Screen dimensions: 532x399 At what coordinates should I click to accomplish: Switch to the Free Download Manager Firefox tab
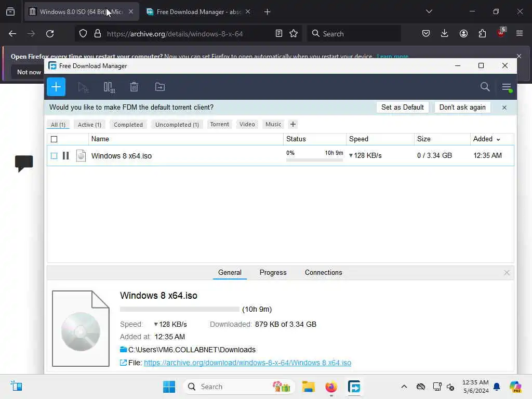(199, 12)
